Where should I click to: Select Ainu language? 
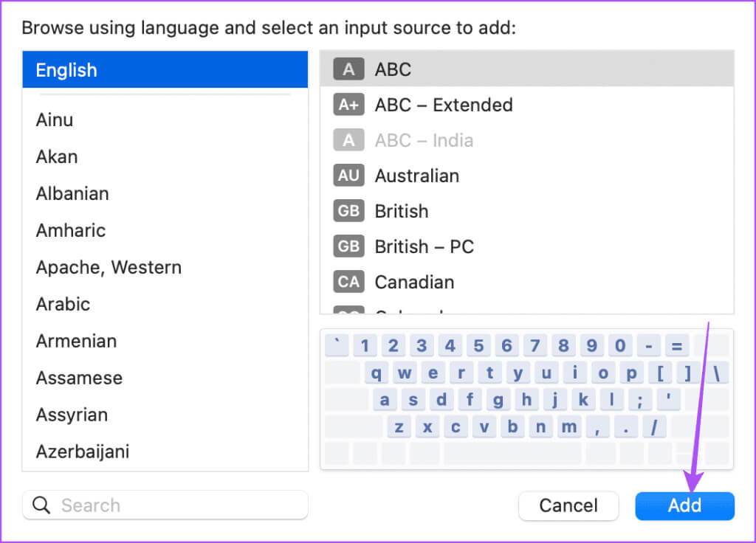click(x=165, y=120)
